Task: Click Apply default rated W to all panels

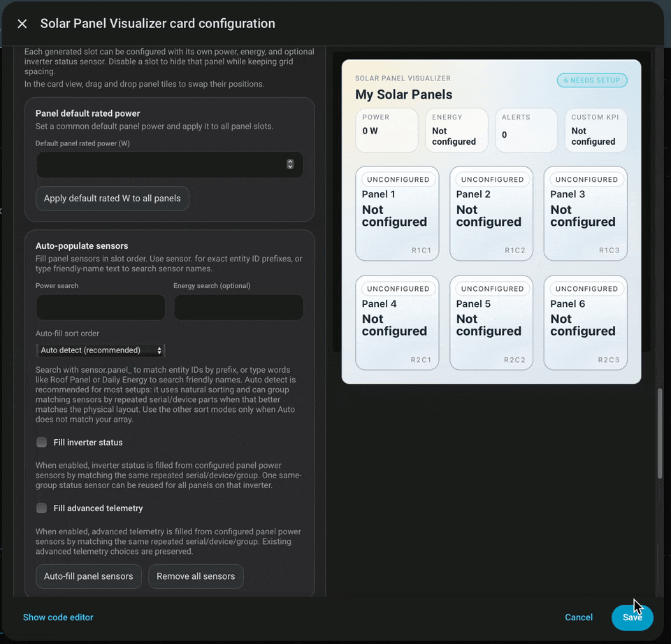Action: pyautogui.click(x=112, y=199)
